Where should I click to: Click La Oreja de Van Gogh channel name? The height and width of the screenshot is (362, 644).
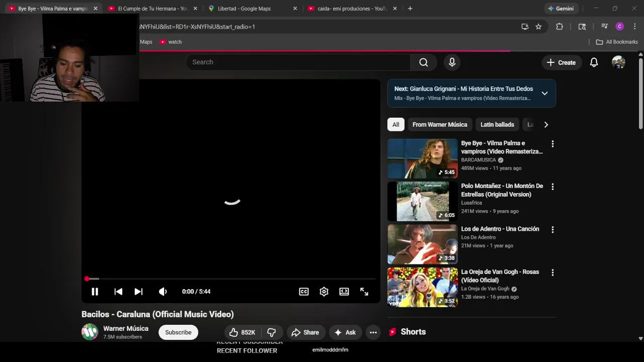(485, 289)
